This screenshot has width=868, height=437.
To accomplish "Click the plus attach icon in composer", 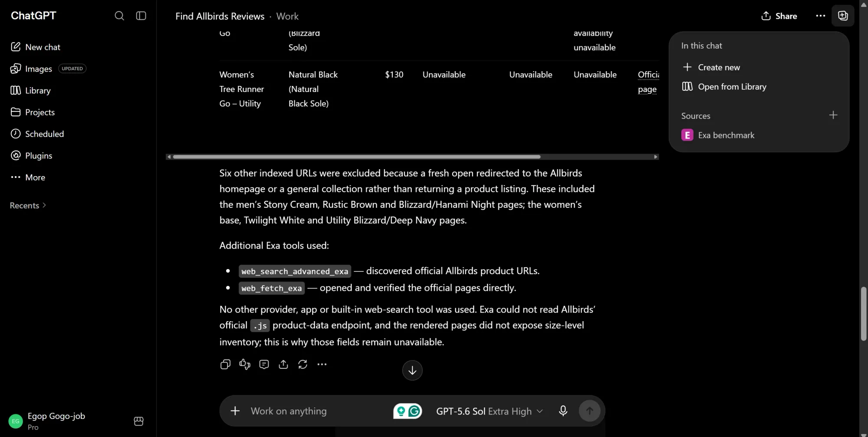I will click(x=235, y=411).
